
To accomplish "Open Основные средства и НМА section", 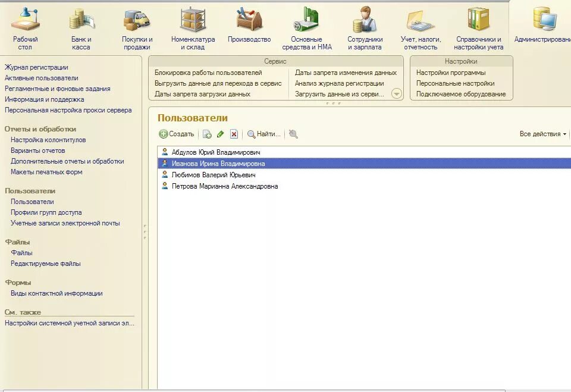I will pyautogui.click(x=307, y=29).
